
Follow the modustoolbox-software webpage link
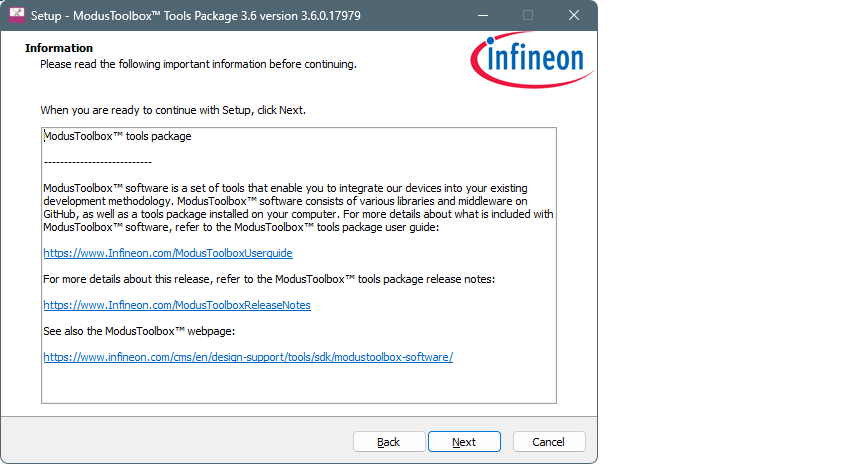point(248,357)
